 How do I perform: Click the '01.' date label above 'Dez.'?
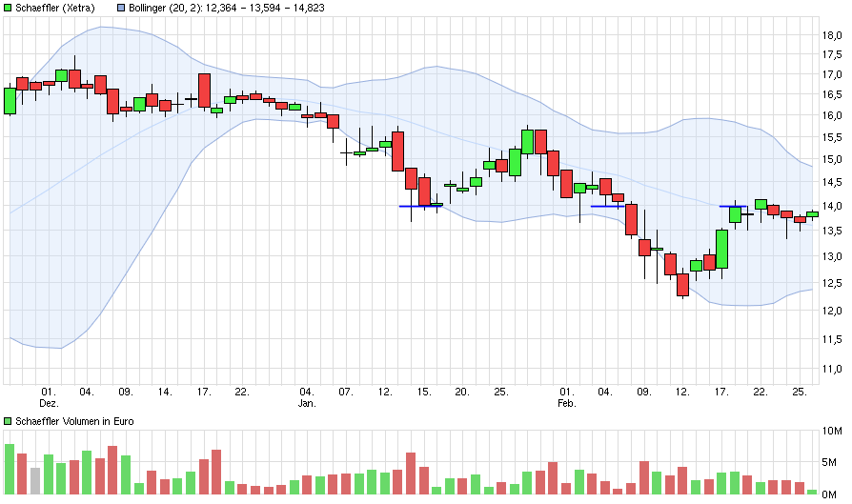[49, 392]
